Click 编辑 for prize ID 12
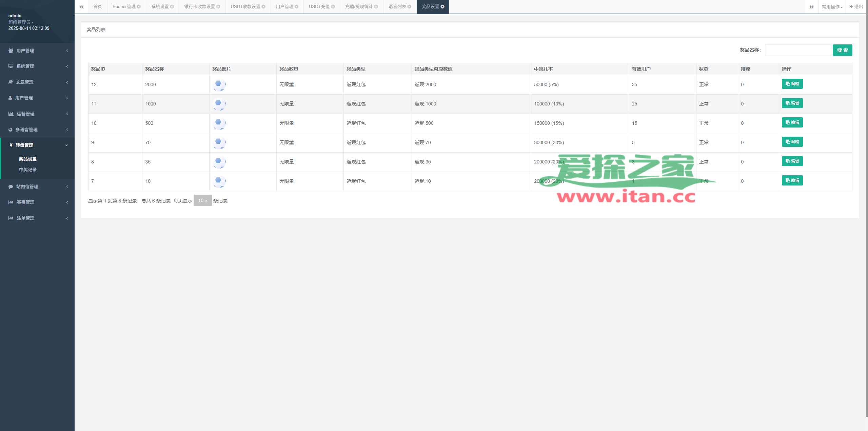868x431 pixels. (792, 84)
